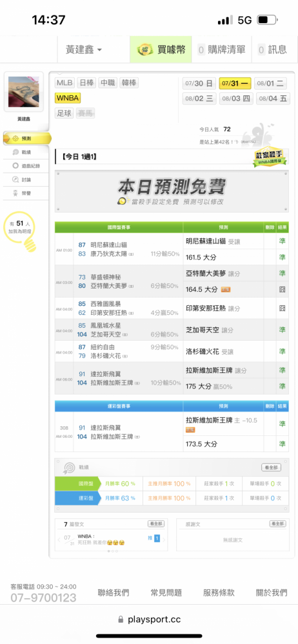
Task: Choose the 07/30 日 date
Action: click(x=199, y=83)
